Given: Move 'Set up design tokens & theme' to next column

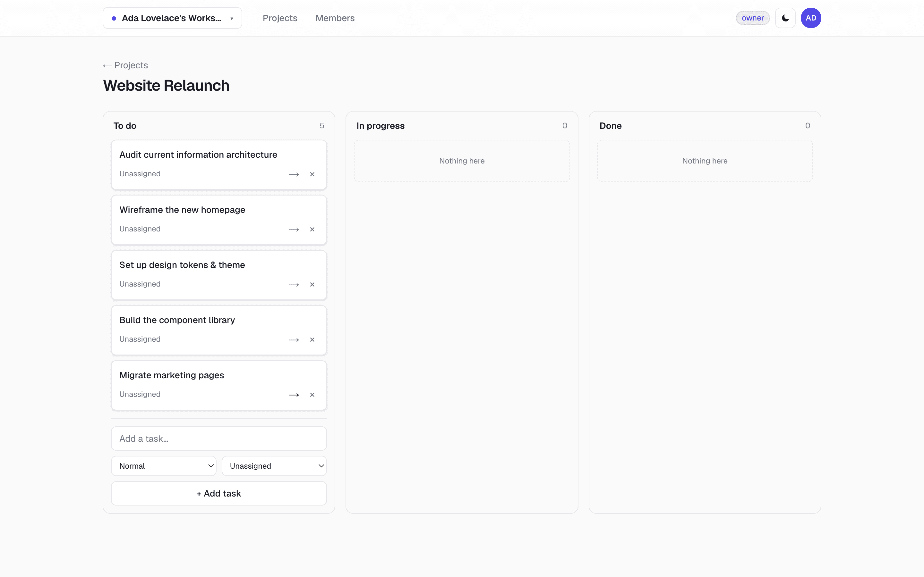Looking at the screenshot, I should pos(294,285).
